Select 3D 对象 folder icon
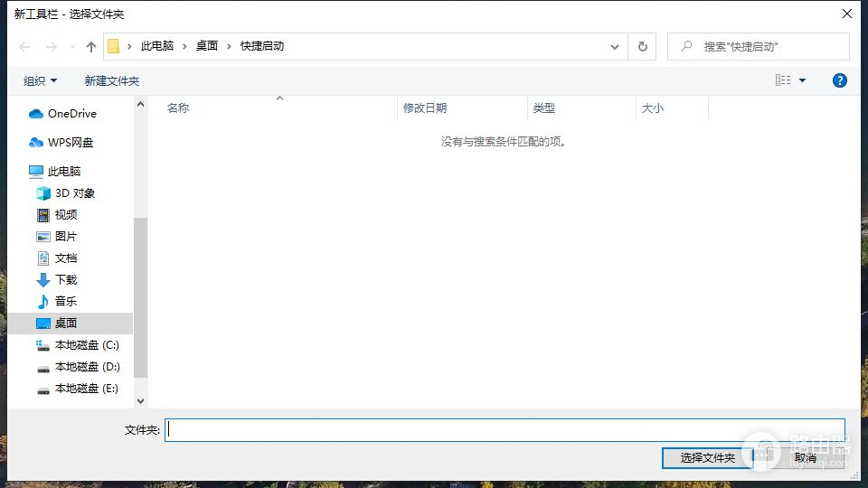 tap(43, 193)
